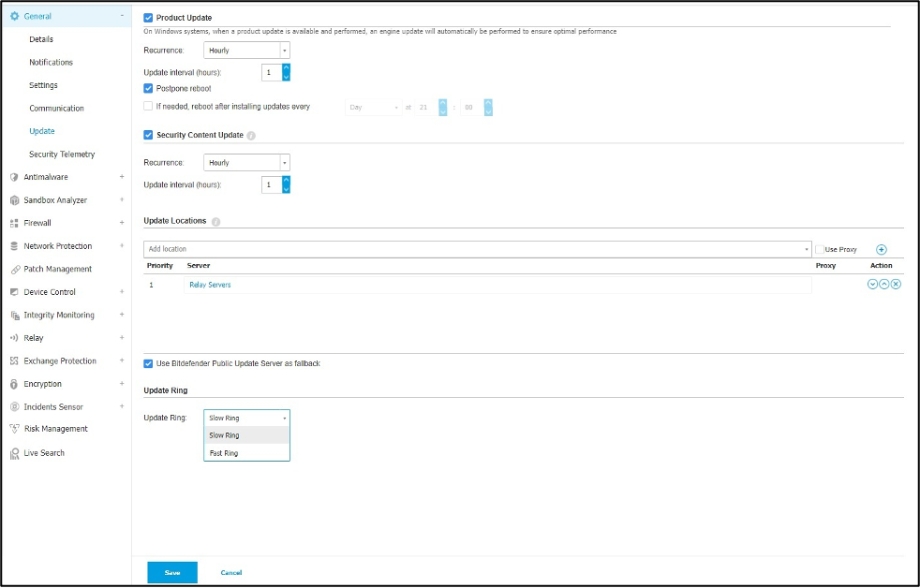Open Product Update Recurrence dropdown

tap(247, 51)
